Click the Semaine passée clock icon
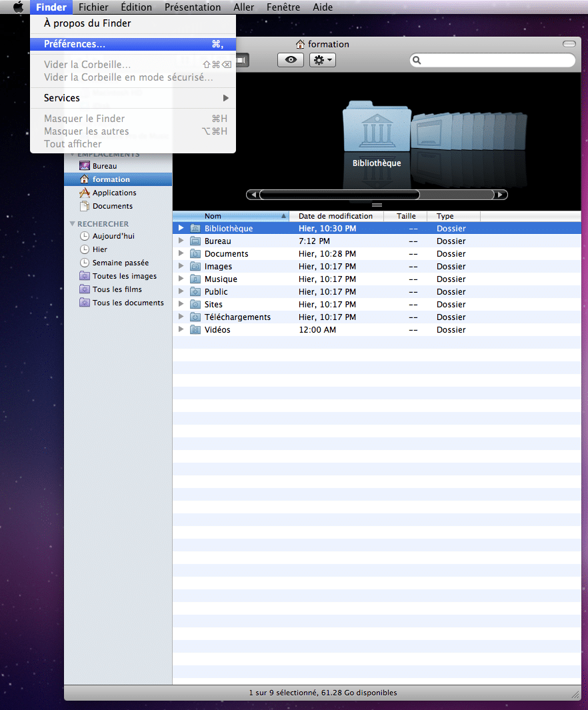 pos(84,263)
